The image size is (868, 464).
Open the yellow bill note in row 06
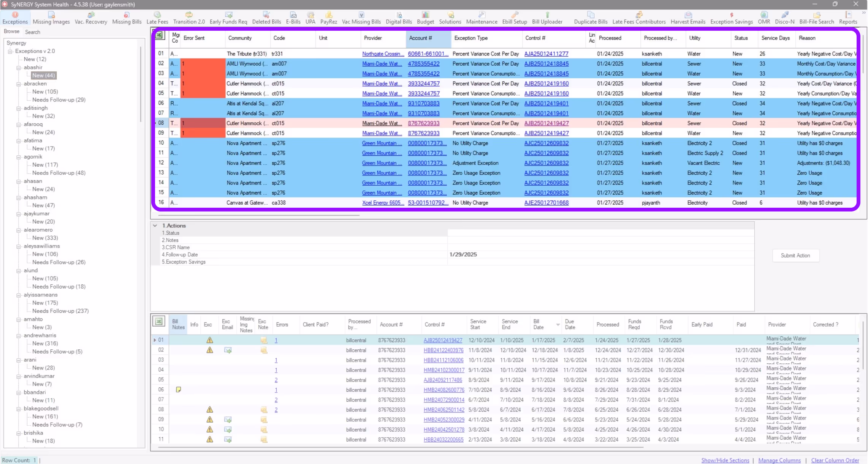coord(178,390)
